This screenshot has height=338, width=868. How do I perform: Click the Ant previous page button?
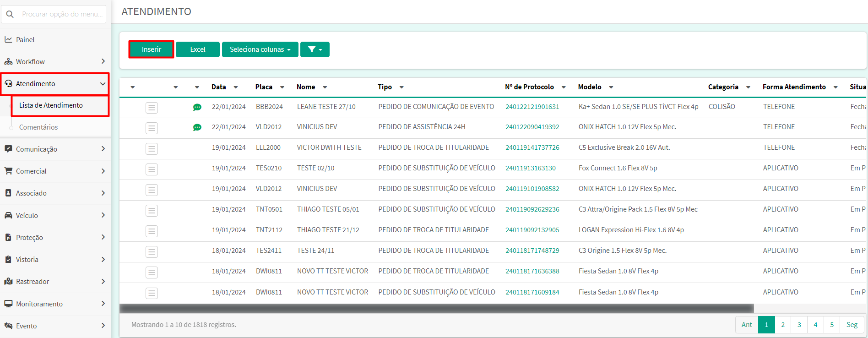(x=747, y=325)
